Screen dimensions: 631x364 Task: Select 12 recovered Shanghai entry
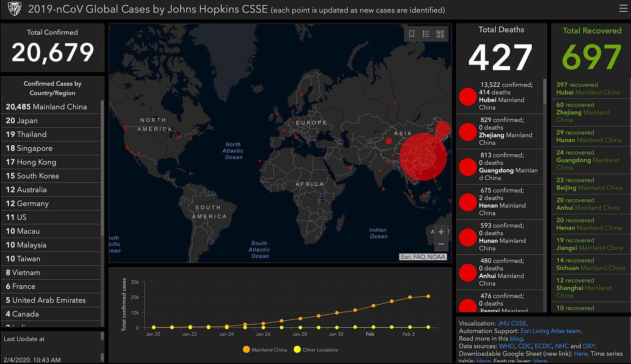pos(591,288)
